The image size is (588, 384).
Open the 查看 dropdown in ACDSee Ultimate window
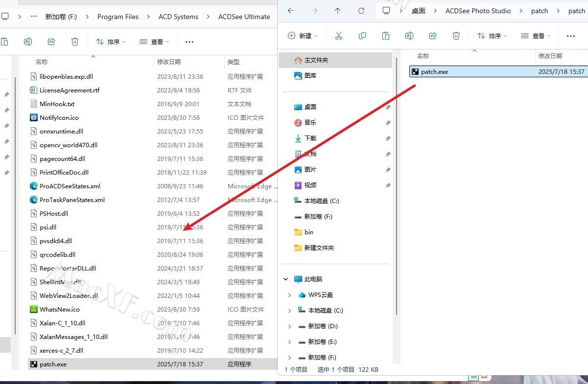click(x=154, y=42)
